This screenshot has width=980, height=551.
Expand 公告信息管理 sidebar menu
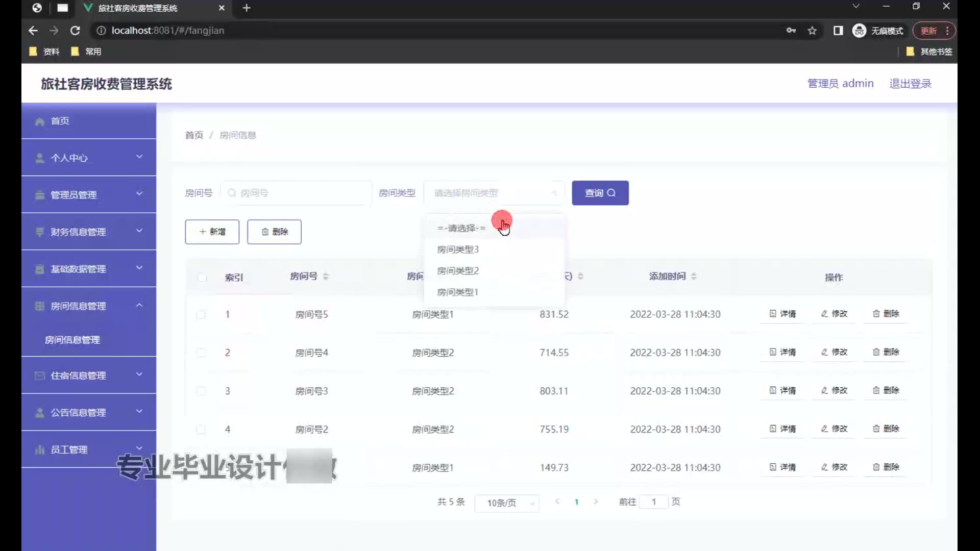pos(89,412)
